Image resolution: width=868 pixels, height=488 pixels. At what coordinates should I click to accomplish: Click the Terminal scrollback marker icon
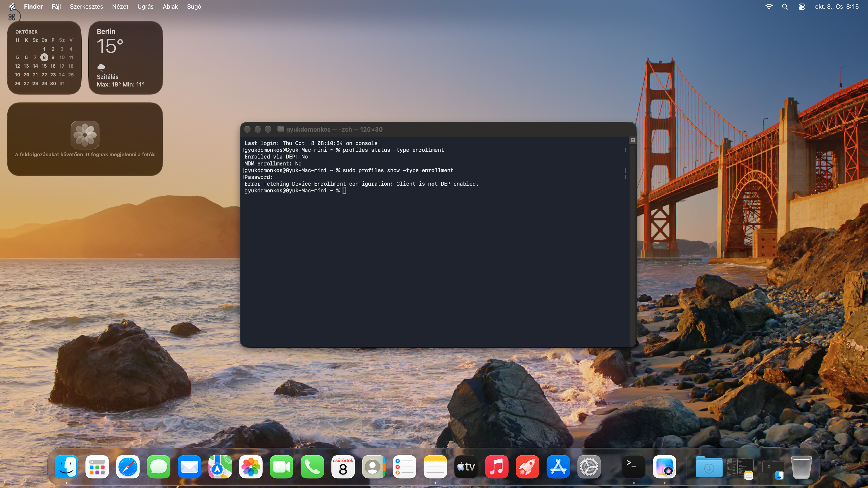point(632,140)
